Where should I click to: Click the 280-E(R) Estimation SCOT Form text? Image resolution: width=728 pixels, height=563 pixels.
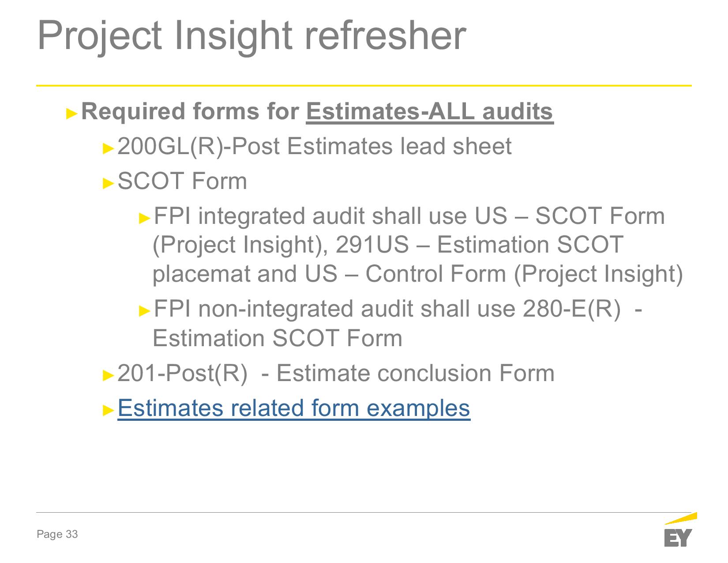(x=397, y=323)
